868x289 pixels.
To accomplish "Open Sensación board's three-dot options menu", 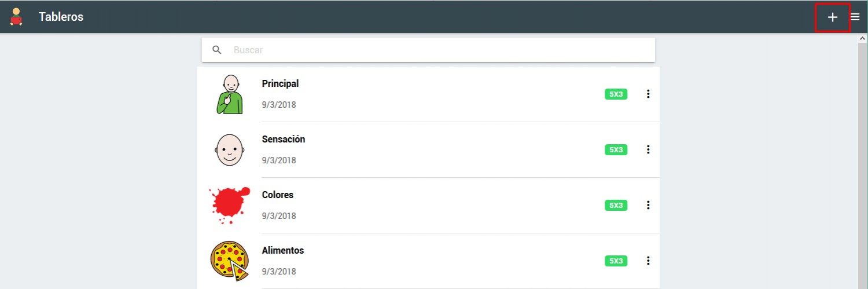I will pyautogui.click(x=648, y=149).
